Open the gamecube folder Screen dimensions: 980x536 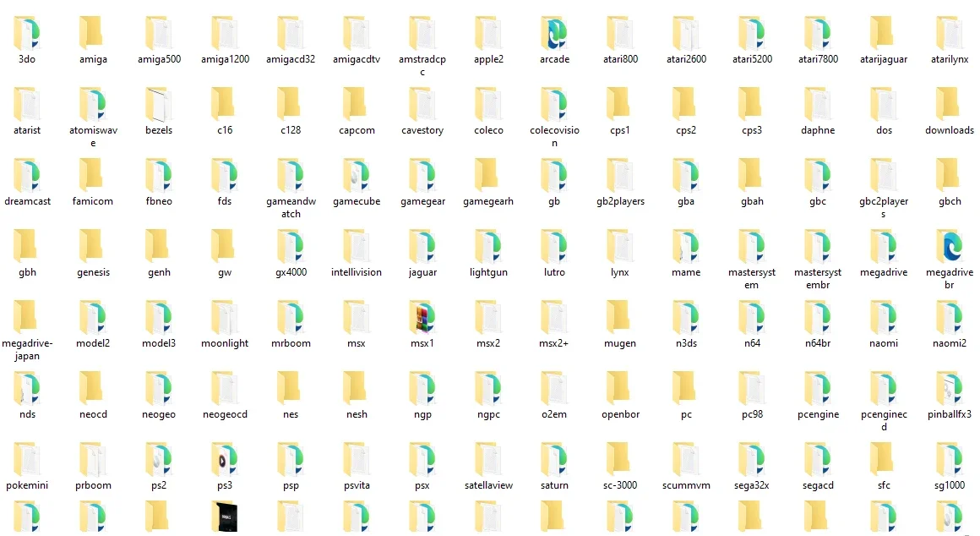pos(357,175)
